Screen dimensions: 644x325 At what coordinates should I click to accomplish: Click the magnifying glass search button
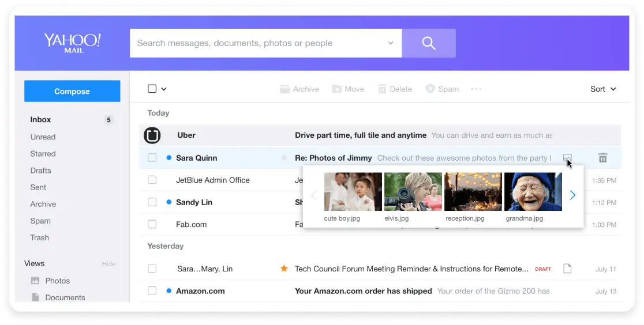click(428, 43)
